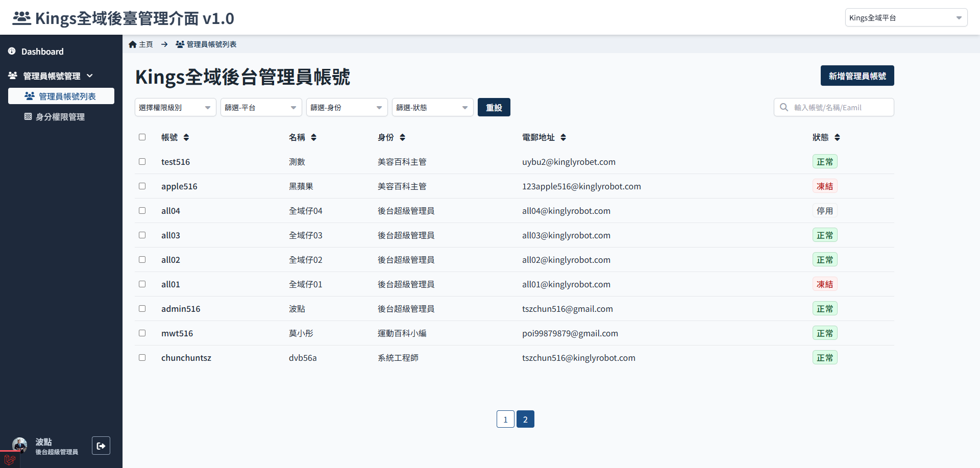This screenshot has width=980, height=468.
Task: Sort by 名稱 column arrows
Action: (313, 137)
